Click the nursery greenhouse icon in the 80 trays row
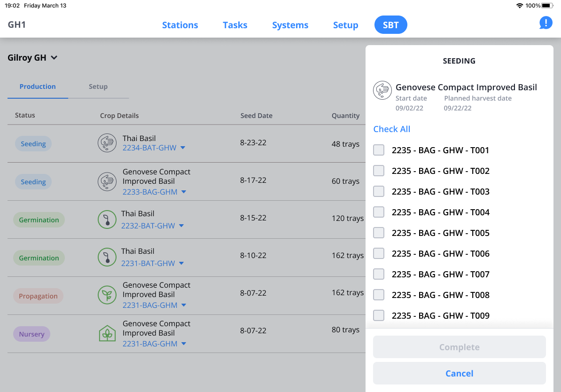The height and width of the screenshot is (392, 561). pyautogui.click(x=107, y=333)
